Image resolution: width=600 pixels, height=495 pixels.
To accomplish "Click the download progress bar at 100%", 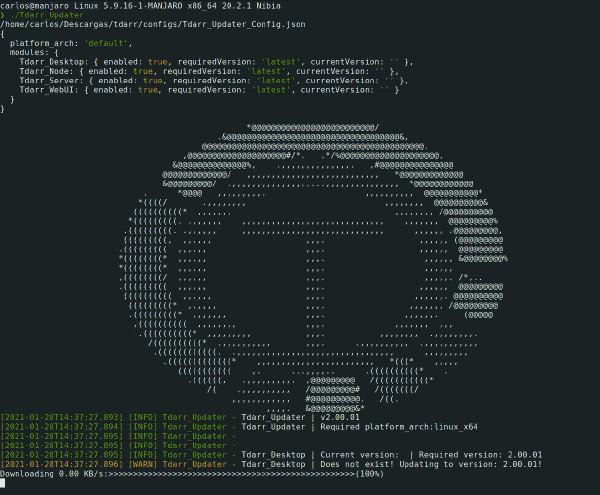I will pyautogui.click(x=246, y=474).
